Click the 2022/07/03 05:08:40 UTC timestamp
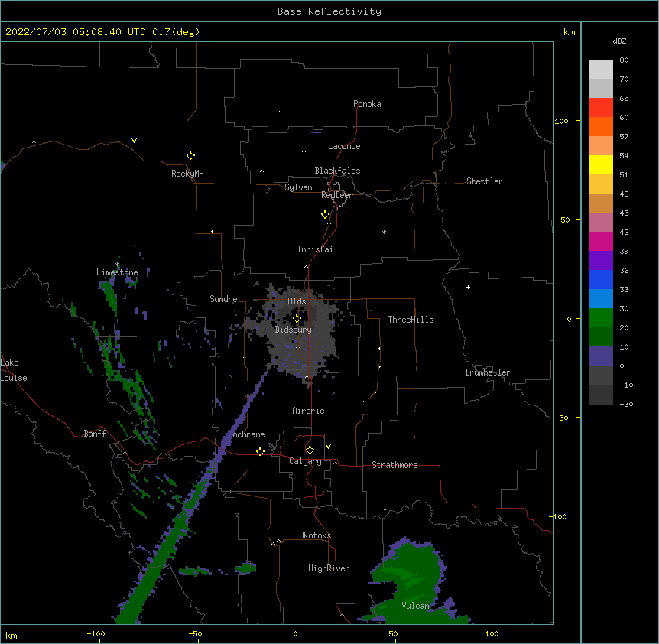The image size is (659, 644). click(x=76, y=32)
